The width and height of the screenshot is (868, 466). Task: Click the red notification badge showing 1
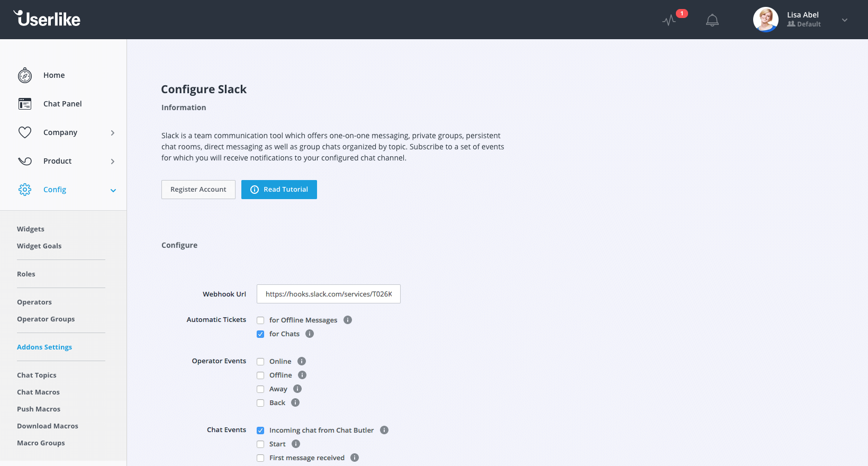[682, 13]
